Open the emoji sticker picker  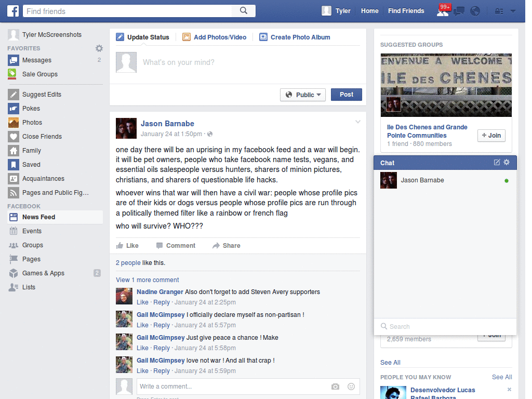pyautogui.click(x=351, y=387)
